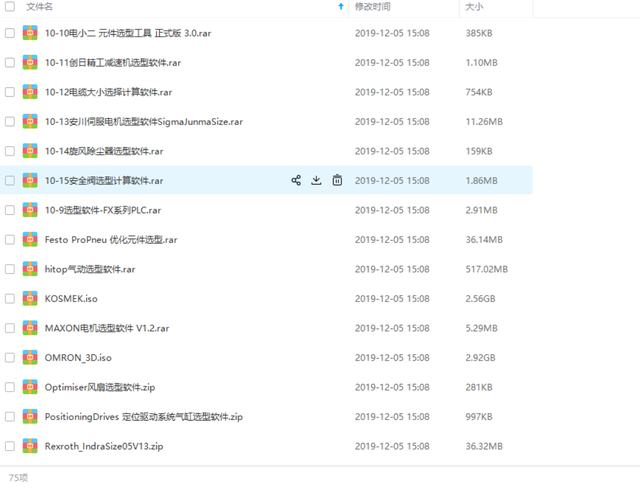Check the box for Optimiser风扇选型软件.zip
640x489 pixels.
[x=10, y=387]
